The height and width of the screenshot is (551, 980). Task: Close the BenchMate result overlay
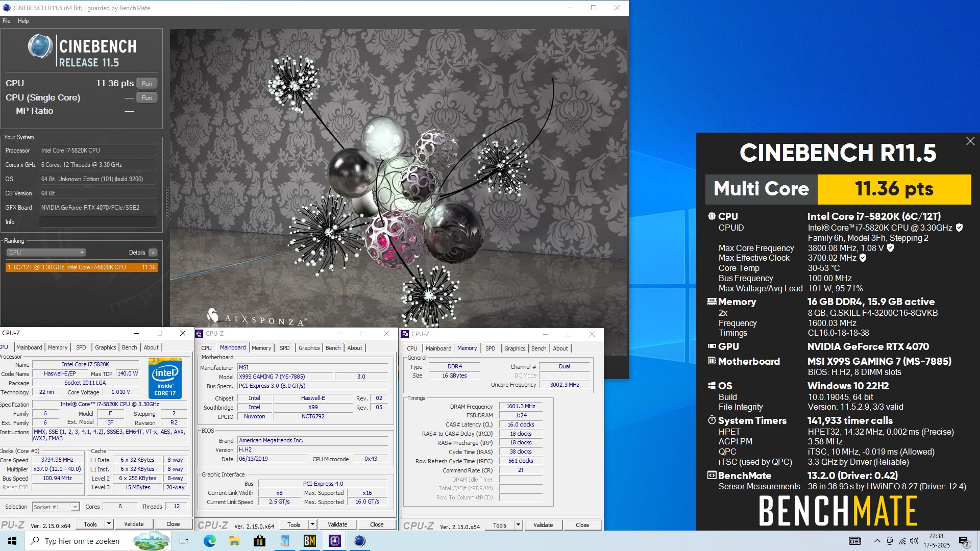point(970,141)
